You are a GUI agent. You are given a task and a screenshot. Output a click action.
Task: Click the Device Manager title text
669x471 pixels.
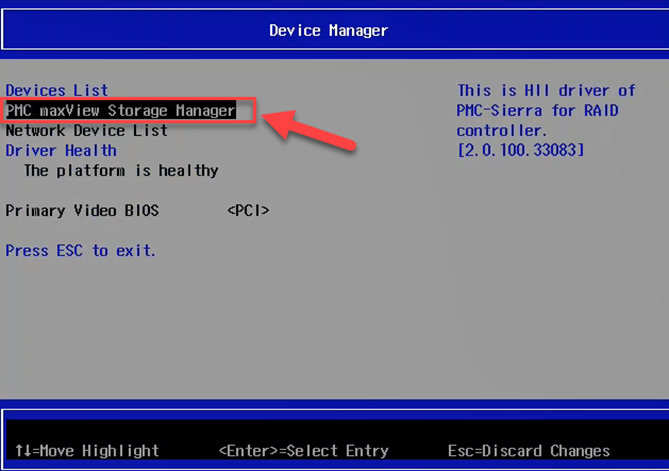point(328,30)
